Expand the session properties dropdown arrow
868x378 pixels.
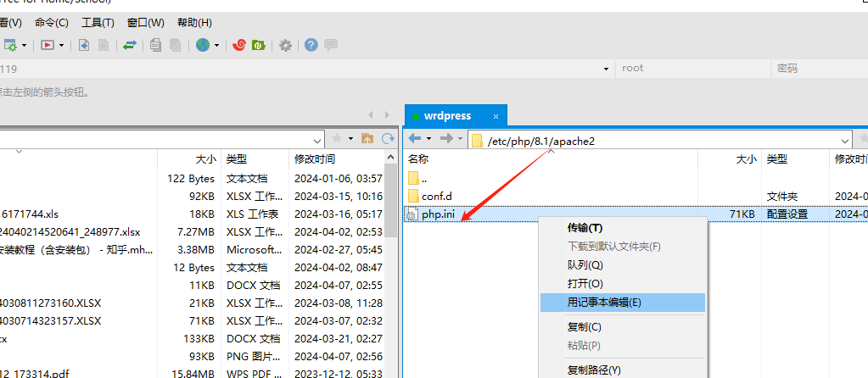[25, 45]
